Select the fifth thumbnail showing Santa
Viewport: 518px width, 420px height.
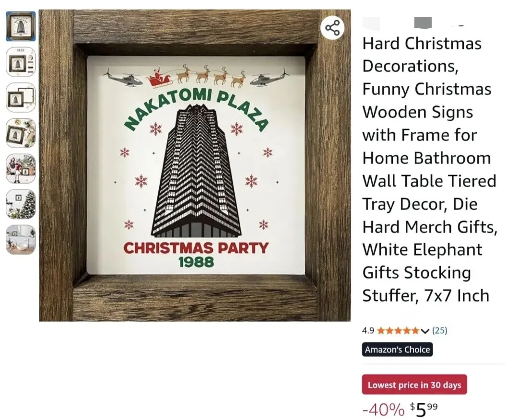click(x=21, y=169)
